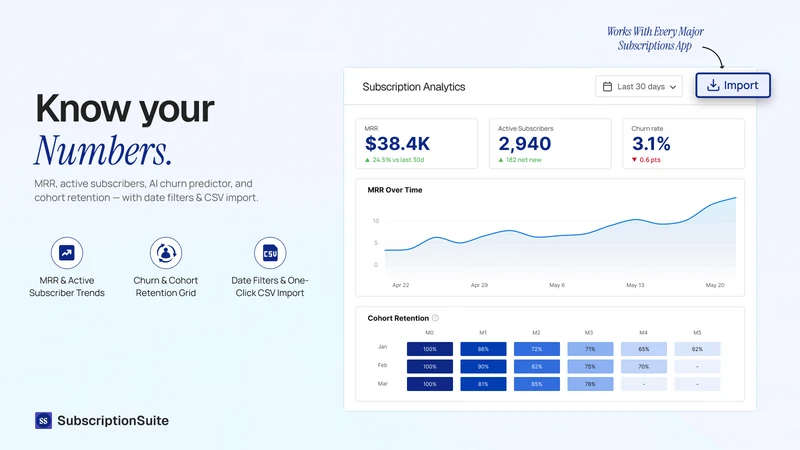Click the 'Date Filters & One-Click CSV Import' label
Screen dimensions: 800x450
[270, 287]
